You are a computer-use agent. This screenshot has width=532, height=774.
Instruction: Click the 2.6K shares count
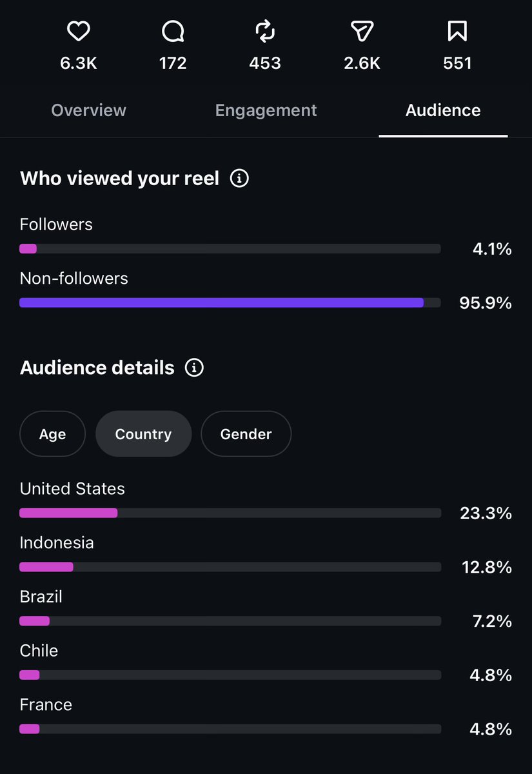tap(362, 63)
